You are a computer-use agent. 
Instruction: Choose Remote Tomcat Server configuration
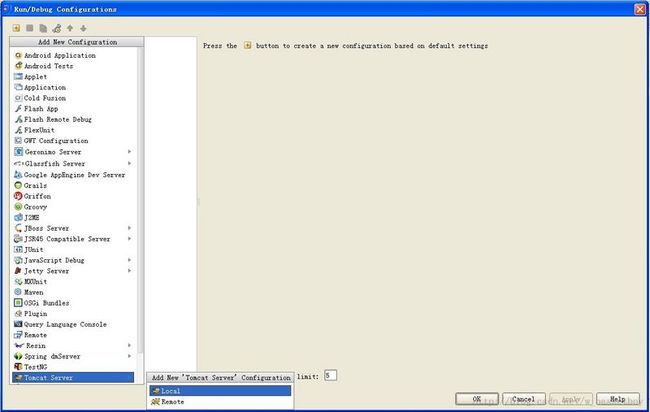point(220,402)
